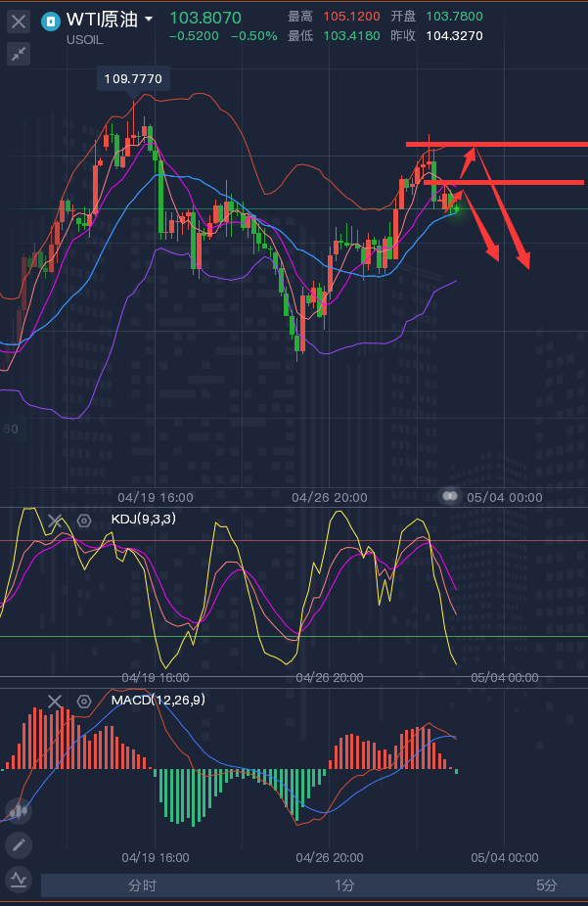Switch to the 分时 timeframe tab
The width and height of the screenshot is (588, 906).
pyautogui.click(x=142, y=885)
